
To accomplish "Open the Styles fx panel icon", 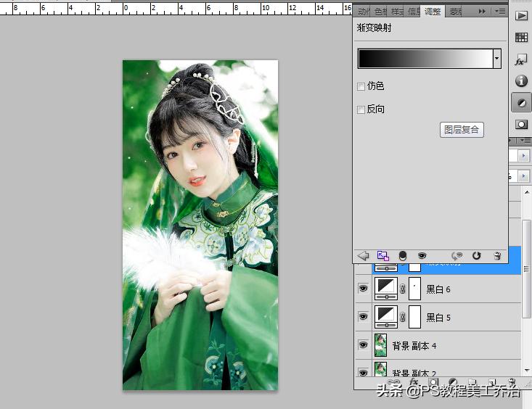I will [x=521, y=59].
